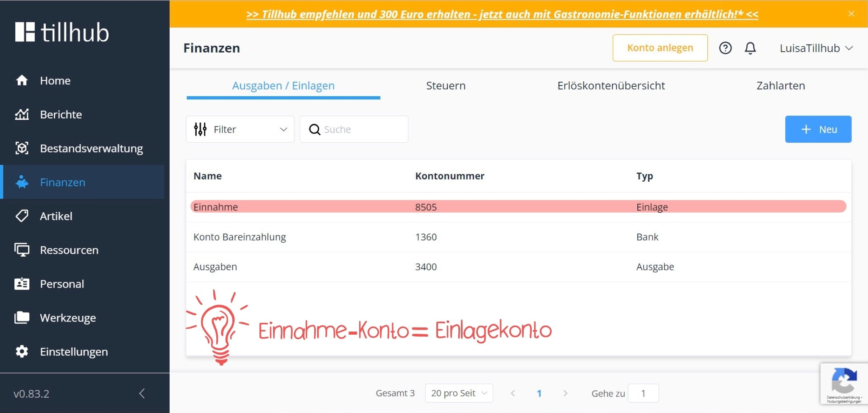Click the Berichte chart icon in sidebar
868x413 pixels.
(22, 114)
